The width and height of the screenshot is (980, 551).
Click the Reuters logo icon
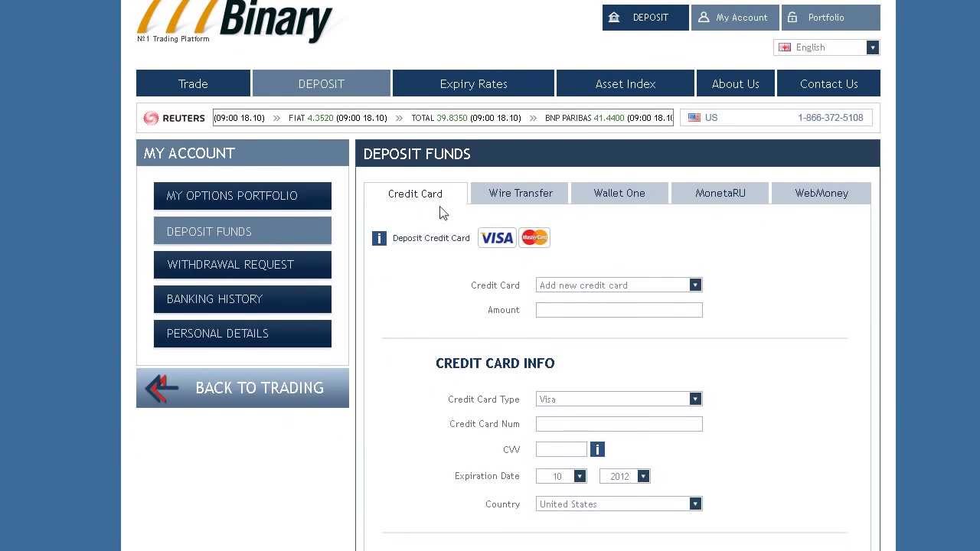151,118
